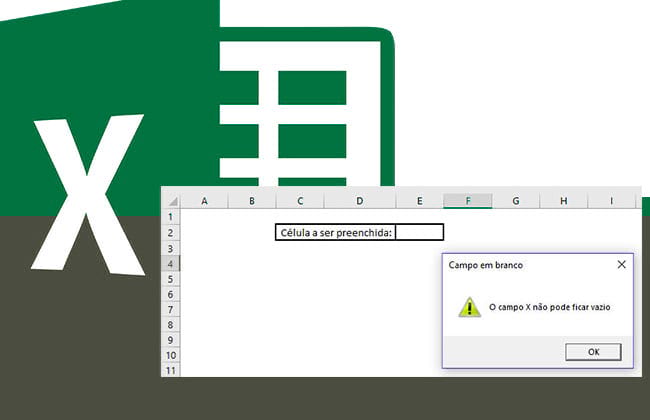The width and height of the screenshot is (650, 420).
Task: Select row 5 header
Action: pyautogui.click(x=170, y=279)
